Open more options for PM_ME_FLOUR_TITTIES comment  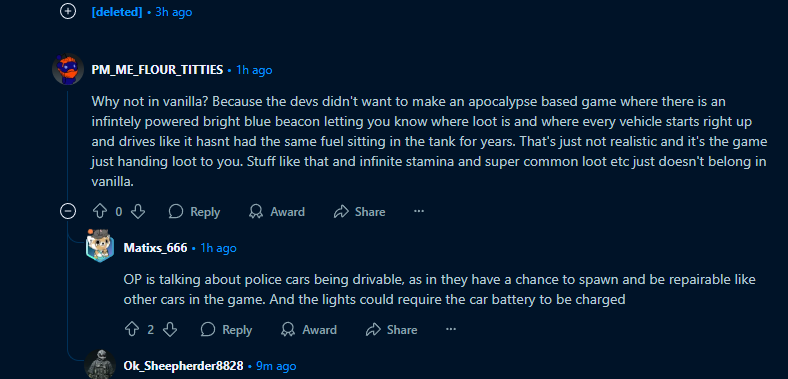pyautogui.click(x=419, y=212)
